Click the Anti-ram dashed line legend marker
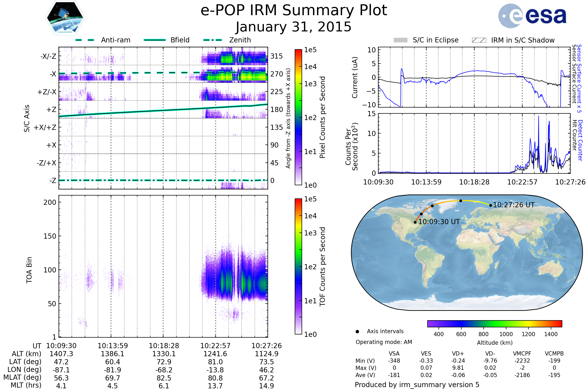 coord(85,40)
